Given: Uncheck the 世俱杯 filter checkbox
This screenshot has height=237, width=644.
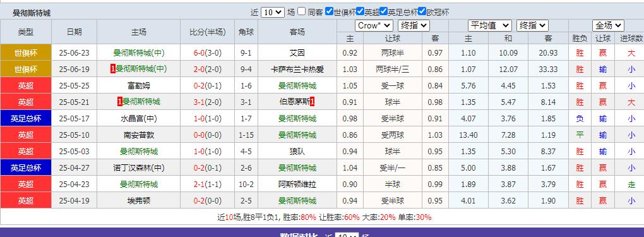Looking at the screenshot, I should (x=329, y=11).
